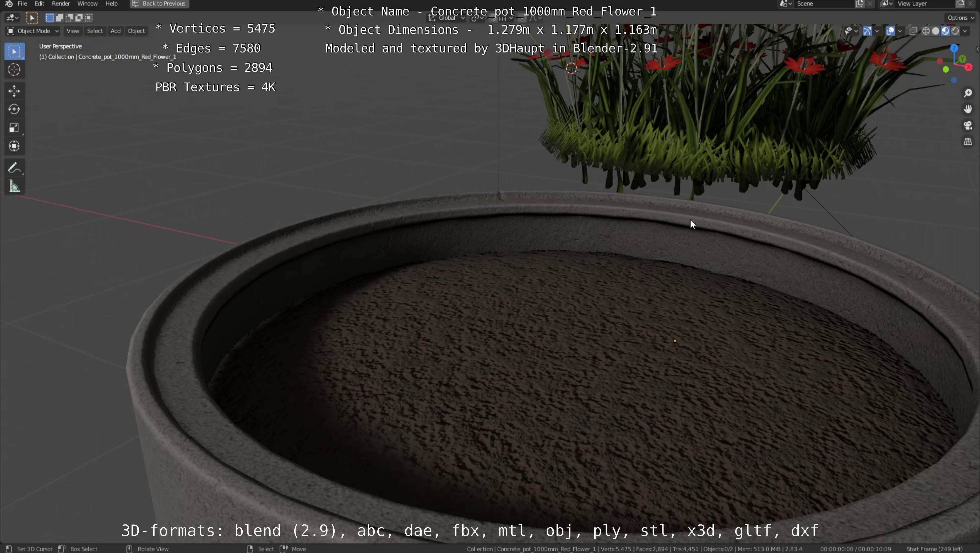Choose the Subtract Selection mode icon
The width and height of the screenshot is (980, 553).
tap(69, 18)
